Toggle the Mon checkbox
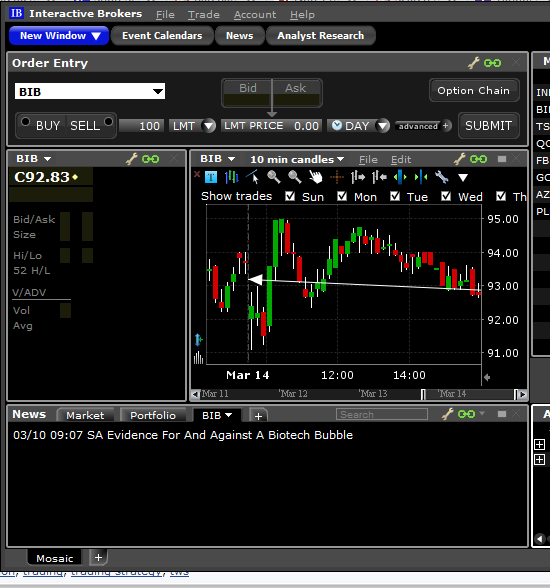550x588 pixels. pyautogui.click(x=342, y=196)
